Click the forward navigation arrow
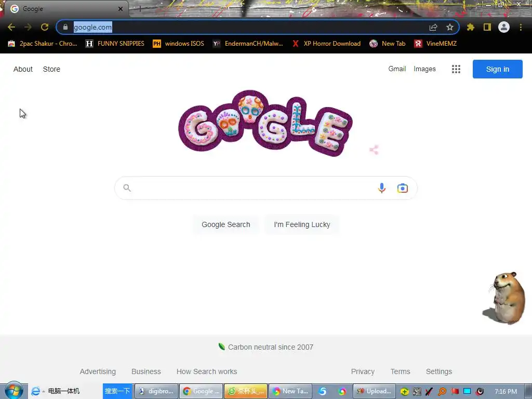Image resolution: width=532 pixels, height=399 pixels. coord(28,27)
